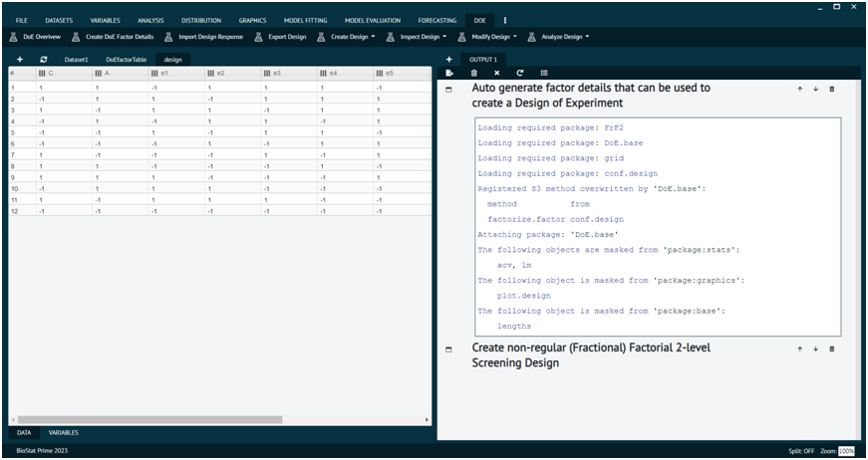Select the design dataset tab
This screenshot has width=868, height=460.
(172, 60)
